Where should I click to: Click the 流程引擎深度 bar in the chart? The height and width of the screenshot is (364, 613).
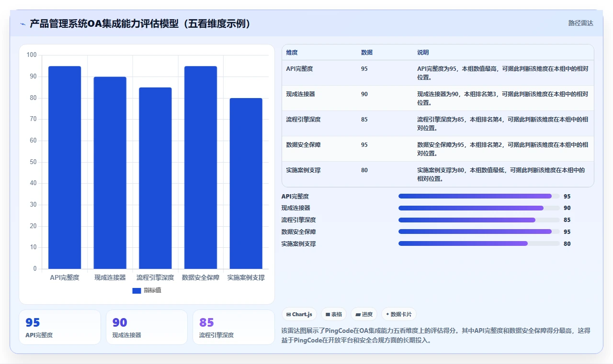155,178
